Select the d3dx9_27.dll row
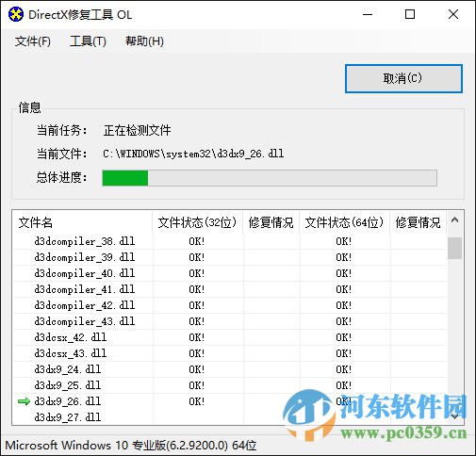The width and height of the screenshot is (476, 456). 229,417
